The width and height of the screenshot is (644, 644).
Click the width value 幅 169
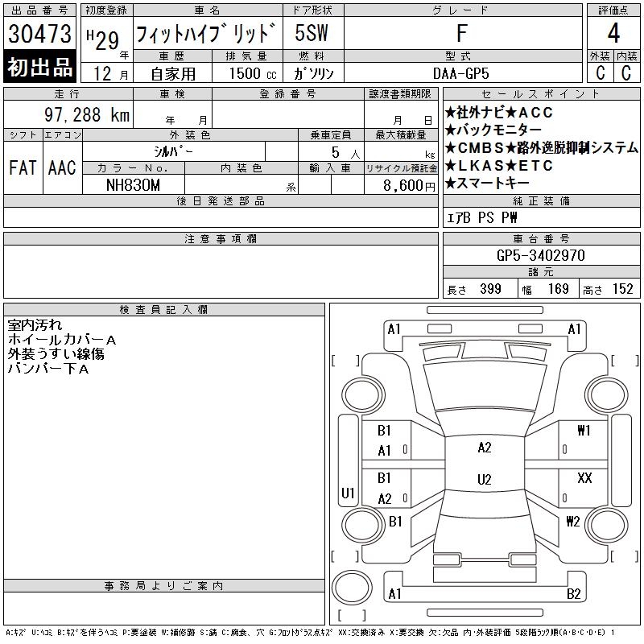click(x=546, y=289)
